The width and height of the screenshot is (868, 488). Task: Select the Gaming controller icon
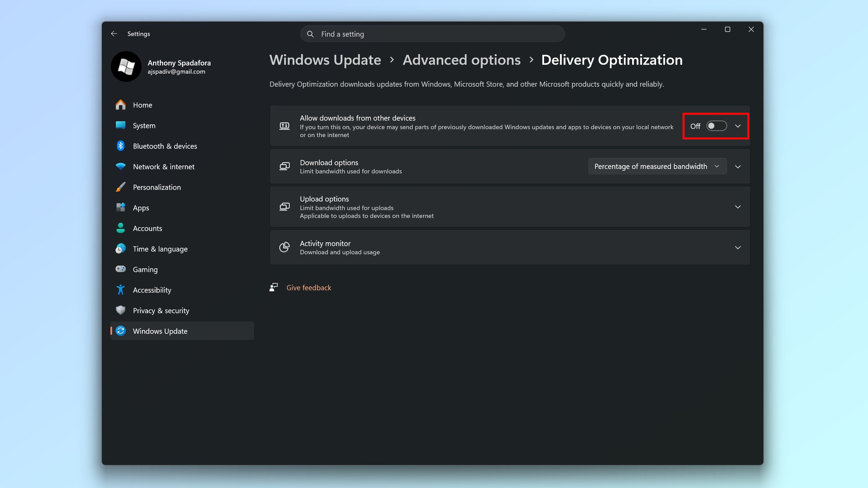click(x=121, y=269)
